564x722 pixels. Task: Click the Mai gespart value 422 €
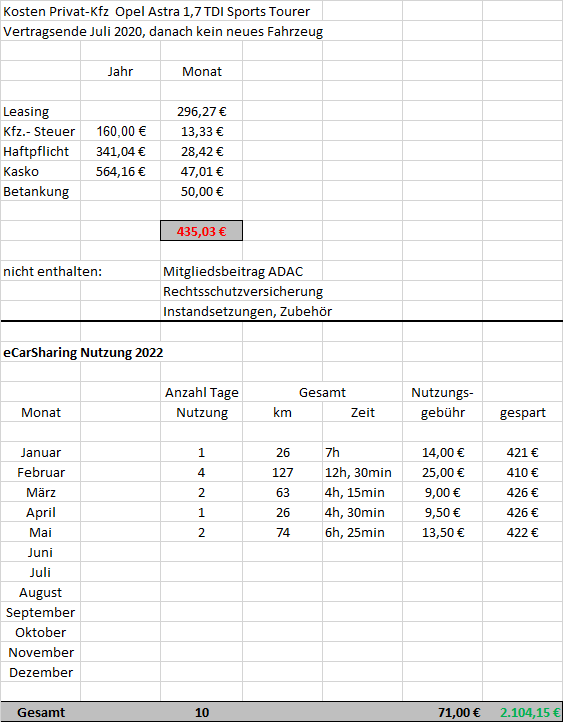523,532
